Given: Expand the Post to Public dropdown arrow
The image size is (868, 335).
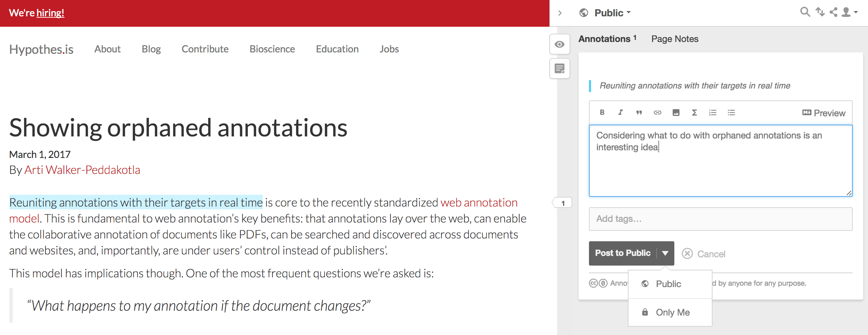Looking at the screenshot, I should point(665,253).
